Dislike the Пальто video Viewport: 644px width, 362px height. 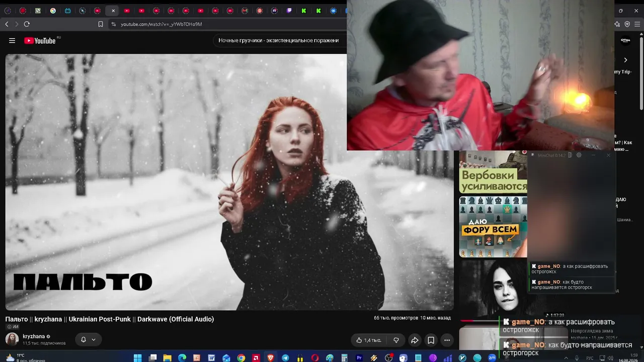[x=396, y=340]
